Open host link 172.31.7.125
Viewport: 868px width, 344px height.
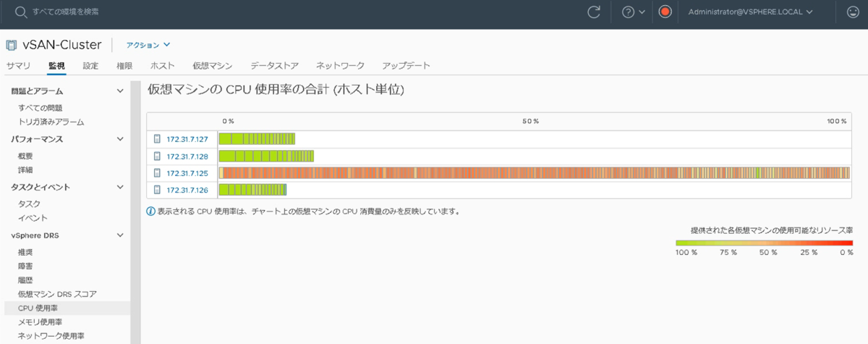point(187,173)
